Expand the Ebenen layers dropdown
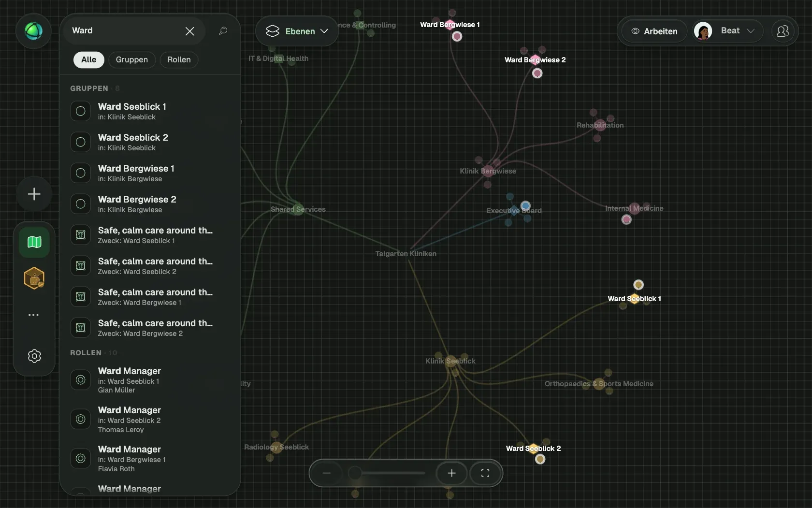The width and height of the screenshot is (812, 508). [x=297, y=31]
